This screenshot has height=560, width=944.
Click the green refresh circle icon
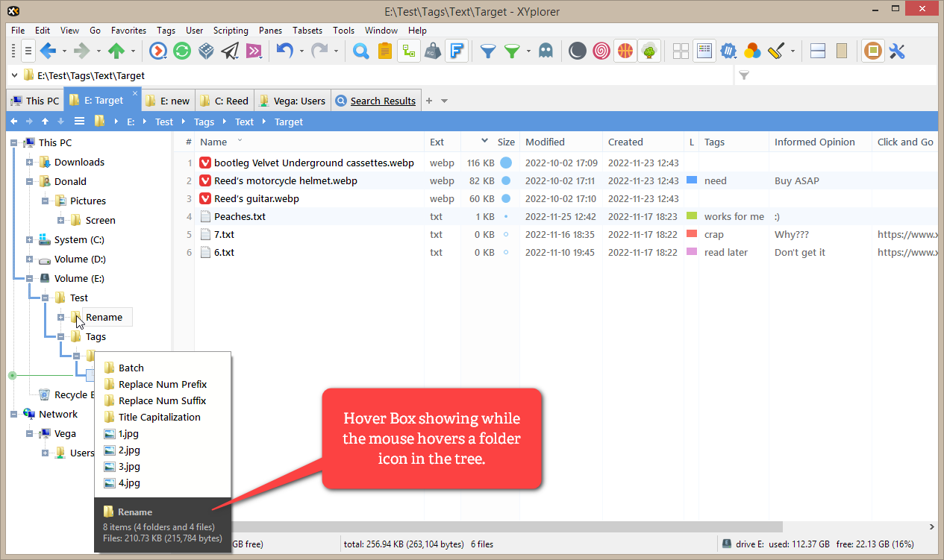pos(181,51)
